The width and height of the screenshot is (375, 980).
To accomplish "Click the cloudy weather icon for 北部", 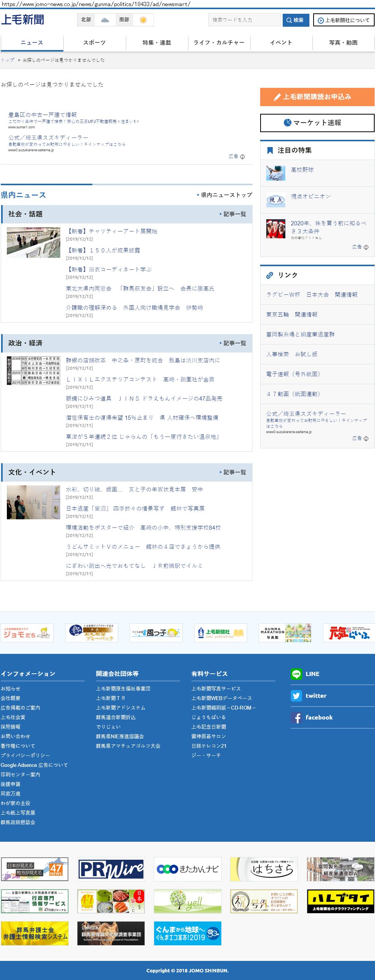I will pos(105,20).
